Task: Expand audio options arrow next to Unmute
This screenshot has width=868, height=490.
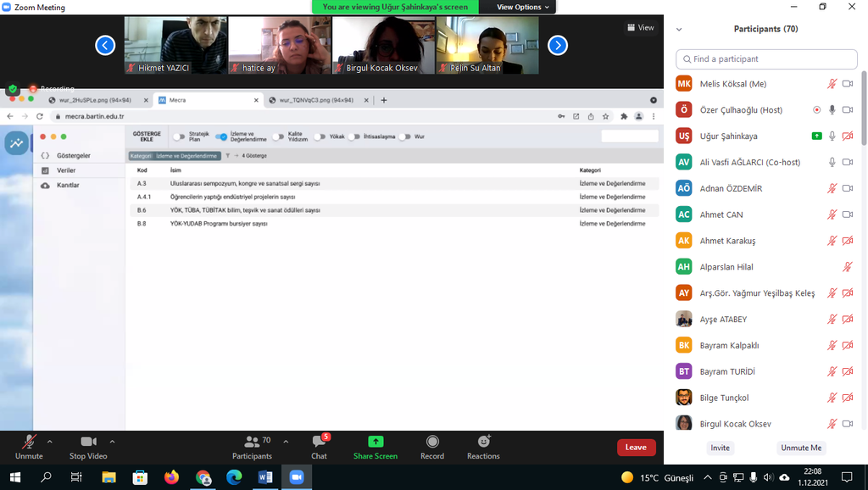Action: click(x=49, y=442)
